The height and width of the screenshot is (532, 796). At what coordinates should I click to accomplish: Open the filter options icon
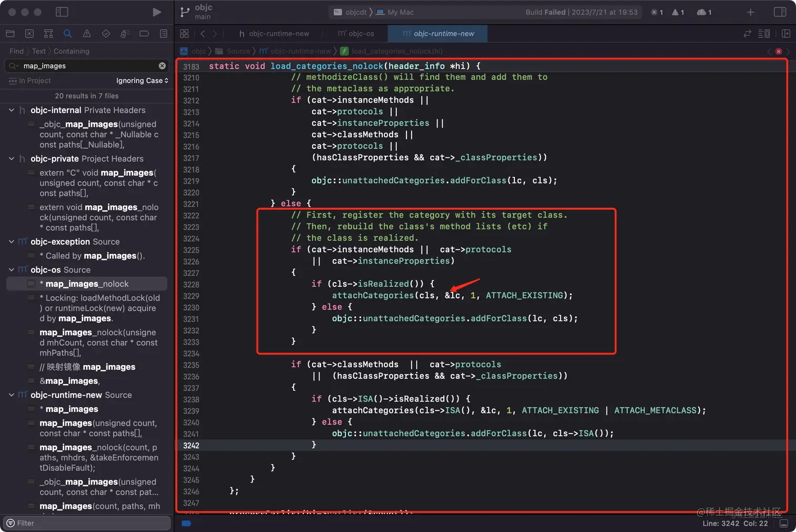coord(11,523)
